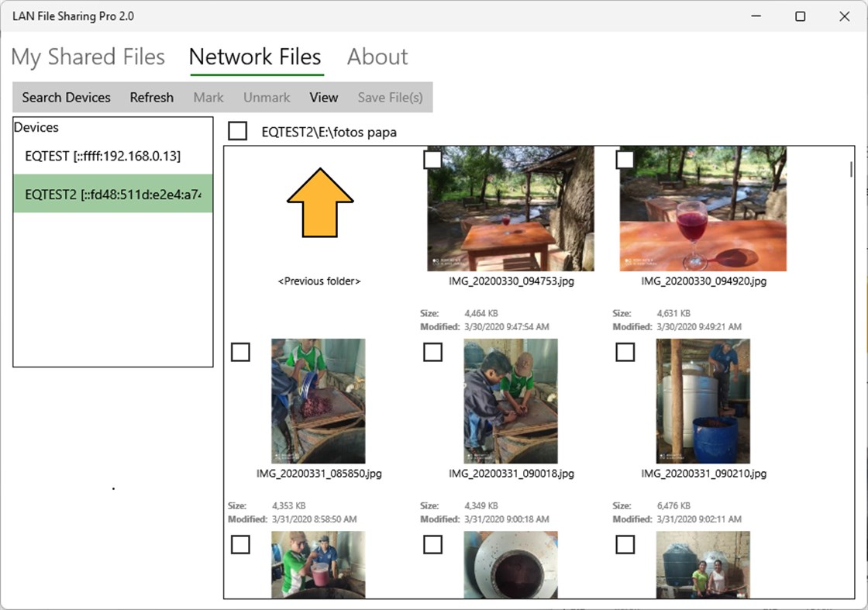Refresh the network file list
Viewport: 868px width, 610px height.
151,97
